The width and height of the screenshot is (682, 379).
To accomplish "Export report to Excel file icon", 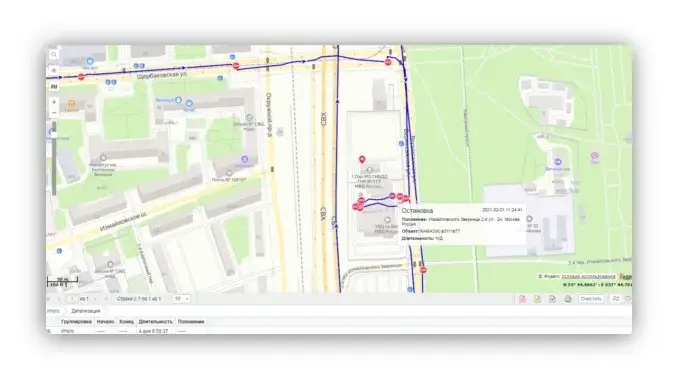I will coord(537,299).
